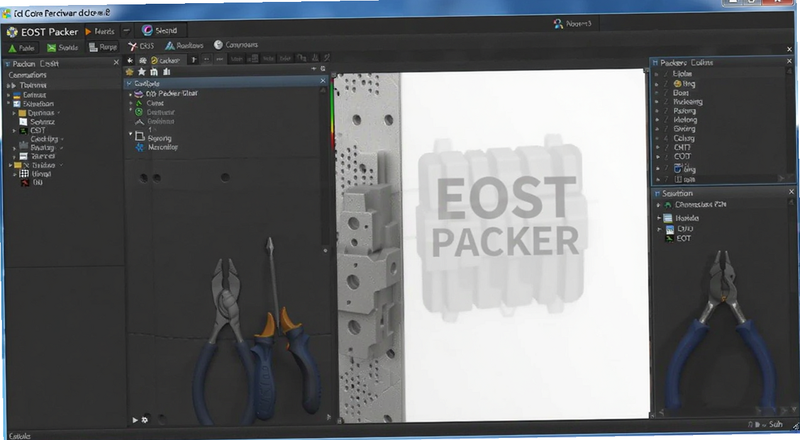Expand the grid icon node in the left tree
Image resolution: width=800 pixels, height=440 pixels.
[x=14, y=174]
